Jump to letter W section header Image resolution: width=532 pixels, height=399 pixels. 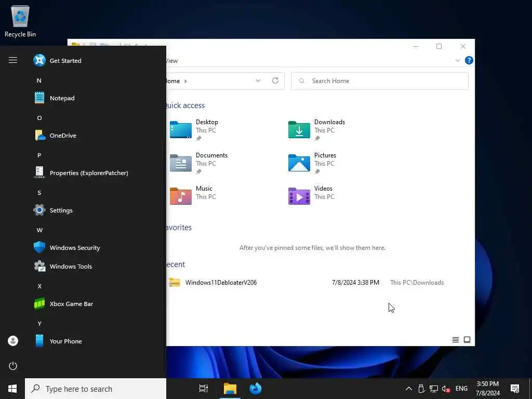pos(39,230)
